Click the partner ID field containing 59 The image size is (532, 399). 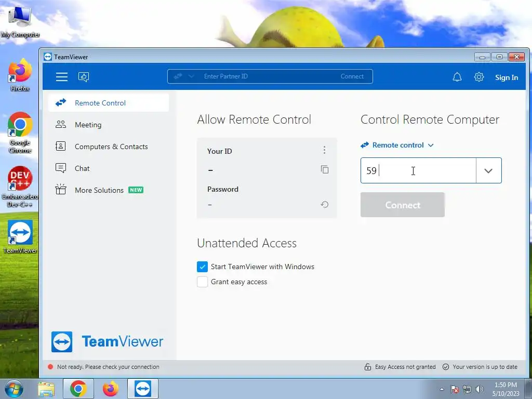[418, 170]
